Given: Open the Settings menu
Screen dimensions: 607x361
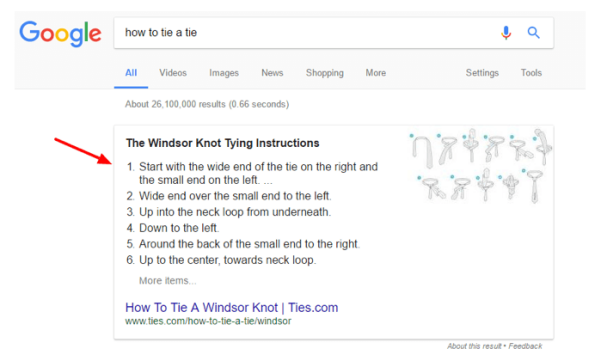Looking at the screenshot, I should coord(482,73).
